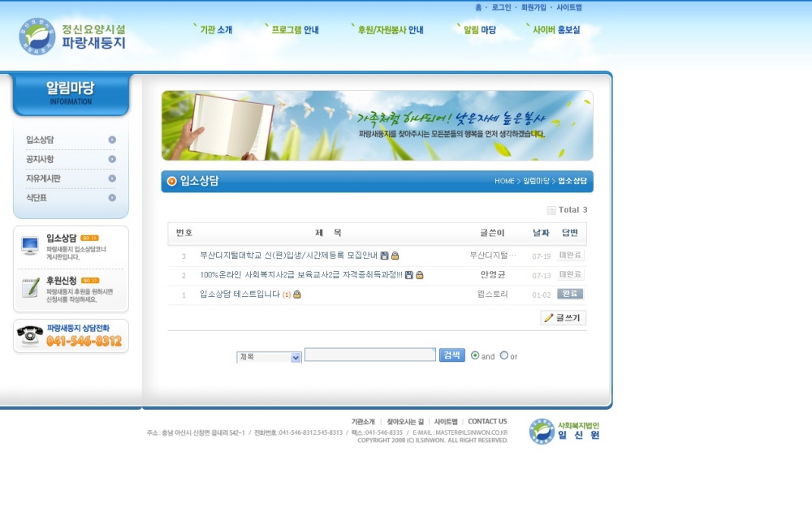Image resolution: width=812 pixels, height=529 pixels.
Task: Click the search keyword text field
Action: pyautogui.click(x=369, y=355)
